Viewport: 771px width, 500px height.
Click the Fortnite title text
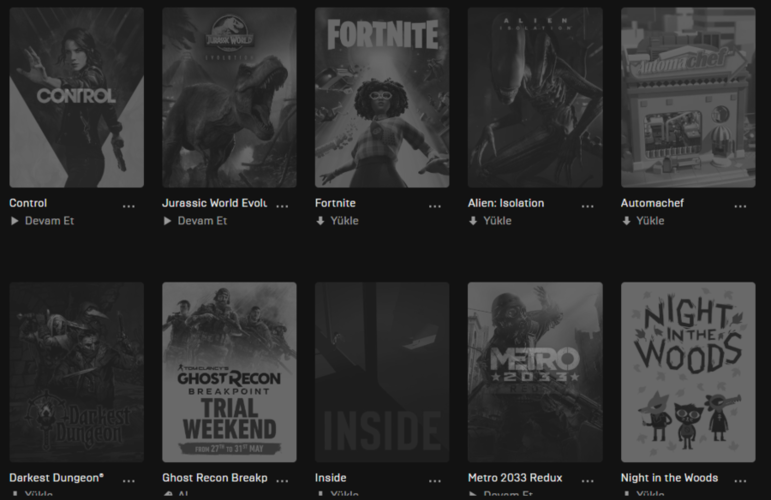pyautogui.click(x=335, y=203)
